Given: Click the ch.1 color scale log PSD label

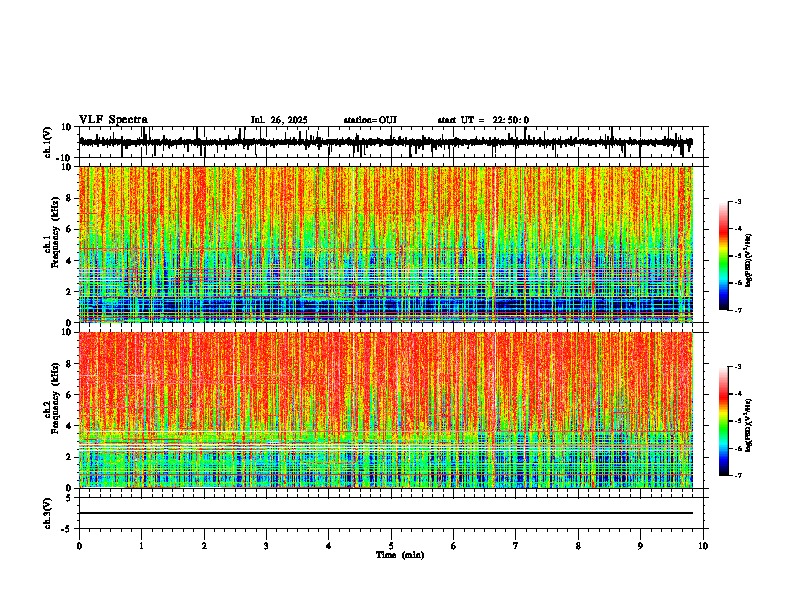Looking at the screenshot, I should tap(749, 261).
